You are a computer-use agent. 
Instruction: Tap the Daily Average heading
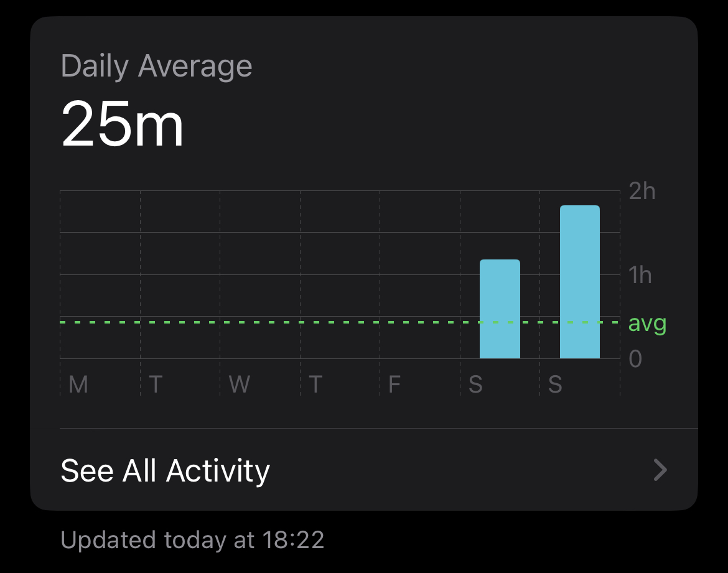point(156,66)
